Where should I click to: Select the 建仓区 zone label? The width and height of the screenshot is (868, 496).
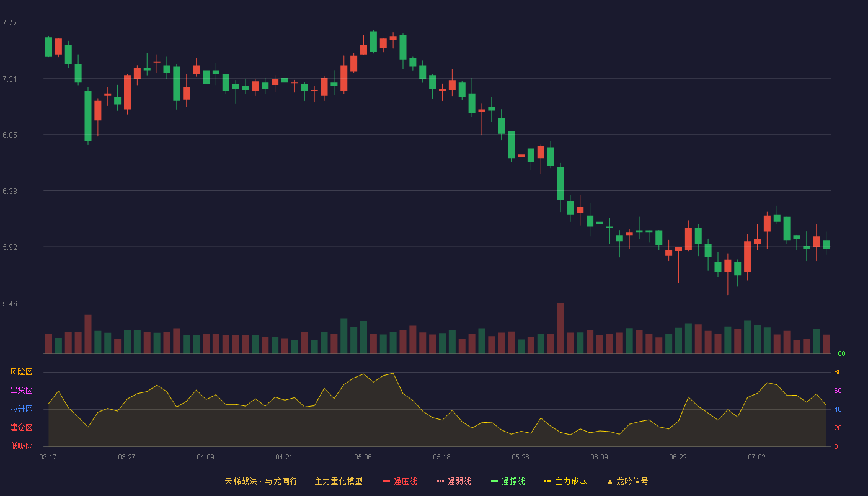(x=22, y=428)
